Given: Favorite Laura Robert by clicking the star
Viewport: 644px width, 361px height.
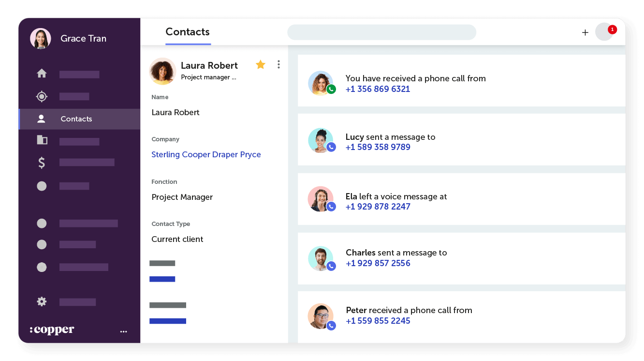Looking at the screenshot, I should [261, 64].
